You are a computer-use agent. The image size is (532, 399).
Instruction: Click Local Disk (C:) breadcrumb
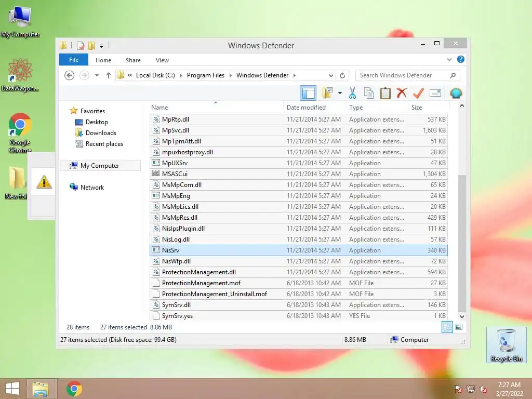tap(155, 75)
